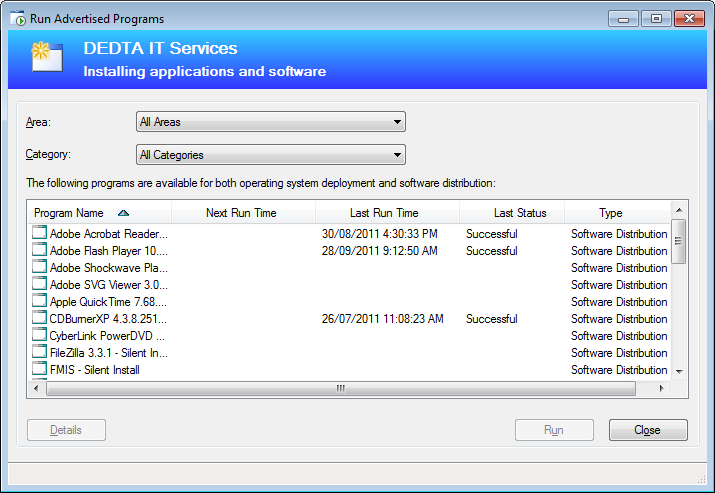Click the Apple QuickTime 7.68 program icon
Image resolution: width=715 pixels, height=493 pixels.
39,301
